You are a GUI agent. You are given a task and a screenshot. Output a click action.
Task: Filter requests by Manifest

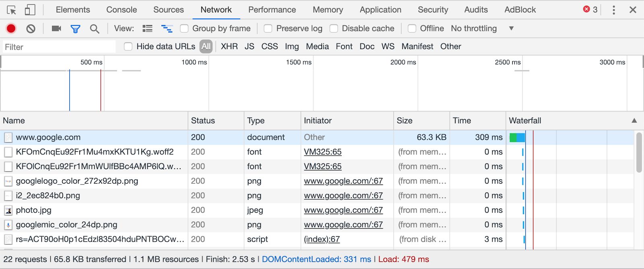click(417, 47)
